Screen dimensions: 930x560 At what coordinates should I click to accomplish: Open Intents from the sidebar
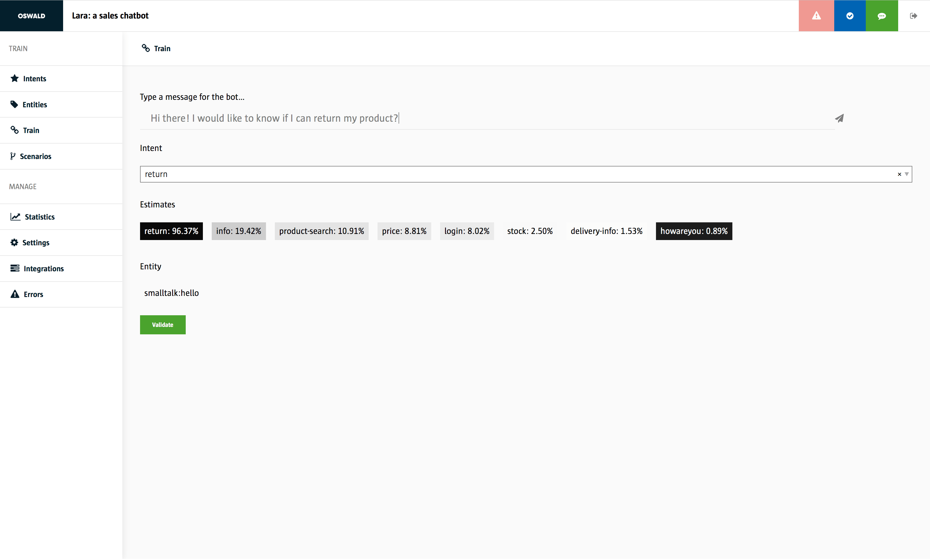point(34,79)
